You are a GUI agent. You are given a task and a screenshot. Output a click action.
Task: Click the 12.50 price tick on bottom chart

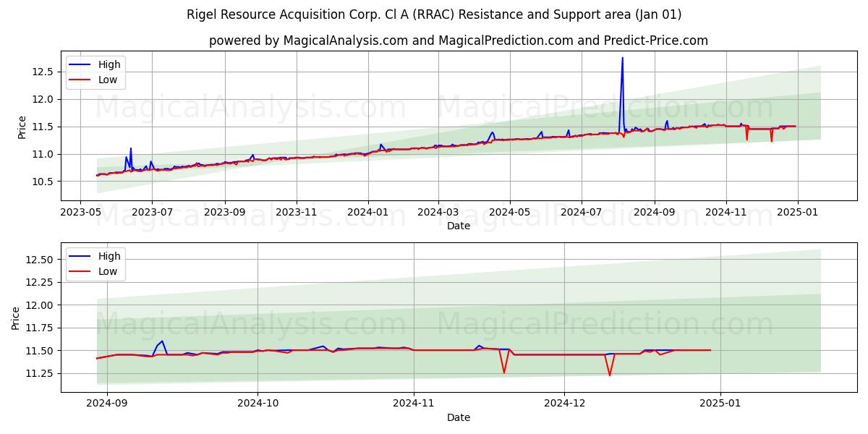pos(41,260)
